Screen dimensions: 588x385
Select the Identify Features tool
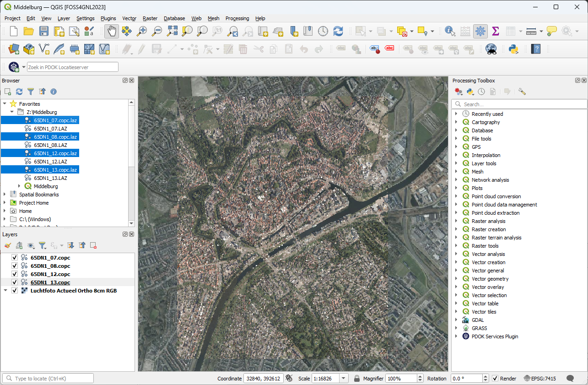coord(449,32)
